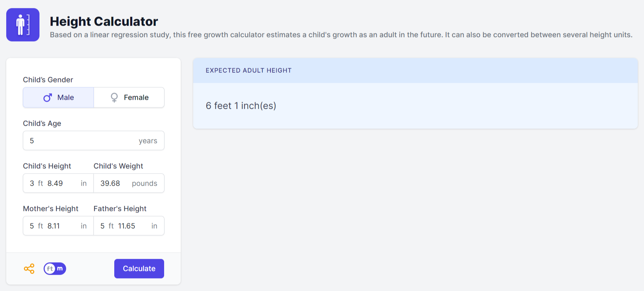Click the 'years' unit label
This screenshot has height=291, width=644.
[148, 141]
